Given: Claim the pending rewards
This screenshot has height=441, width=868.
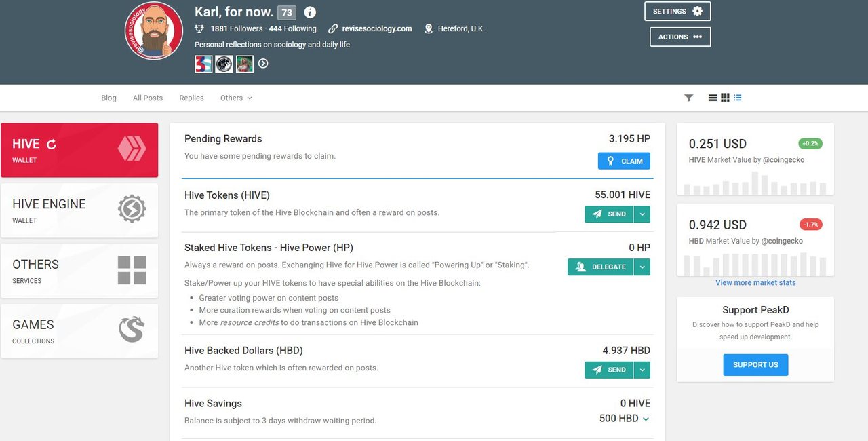Looking at the screenshot, I should tap(624, 161).
